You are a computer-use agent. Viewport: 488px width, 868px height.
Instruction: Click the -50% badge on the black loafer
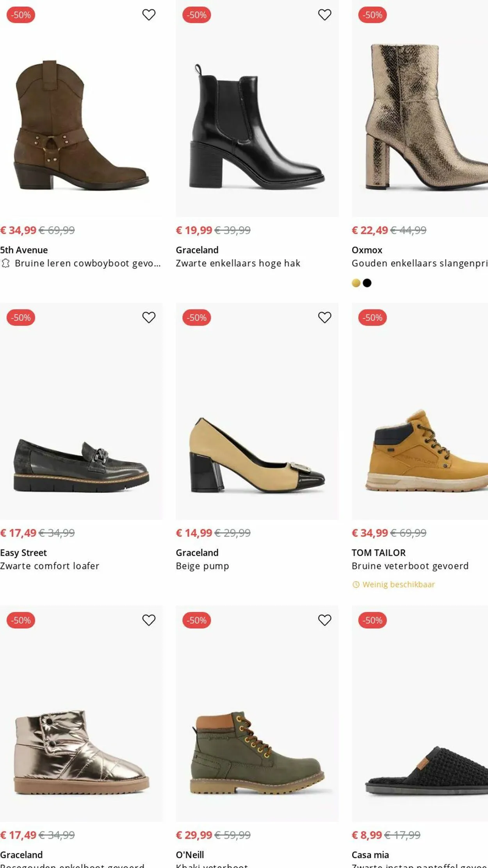[x=21, y=318]
